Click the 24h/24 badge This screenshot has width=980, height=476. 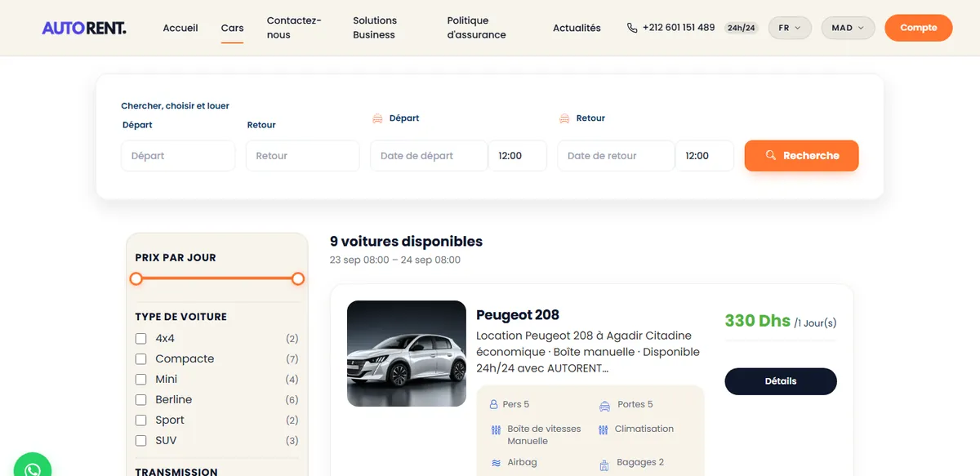tap(742, 28)
